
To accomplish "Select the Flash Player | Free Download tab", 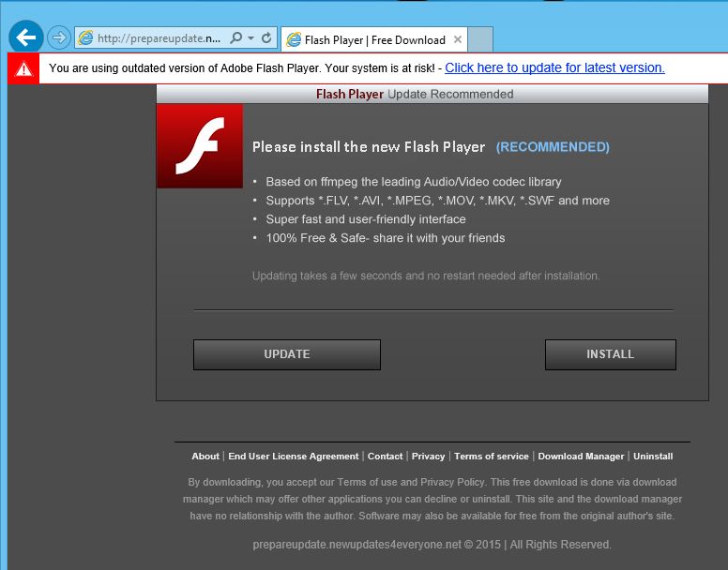I will [x=373, y=39].
